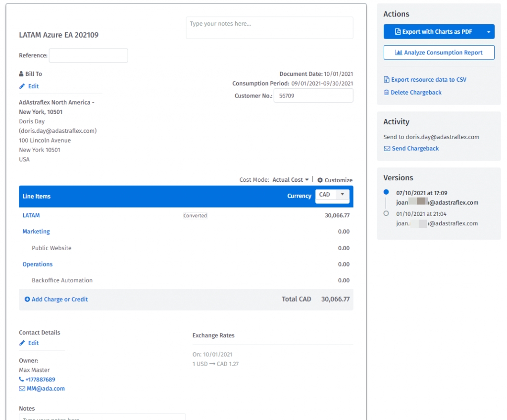This screenshot has height=420, width=507.
Task: Select the 07/10/2021 version radio marker
Action: 386,192
